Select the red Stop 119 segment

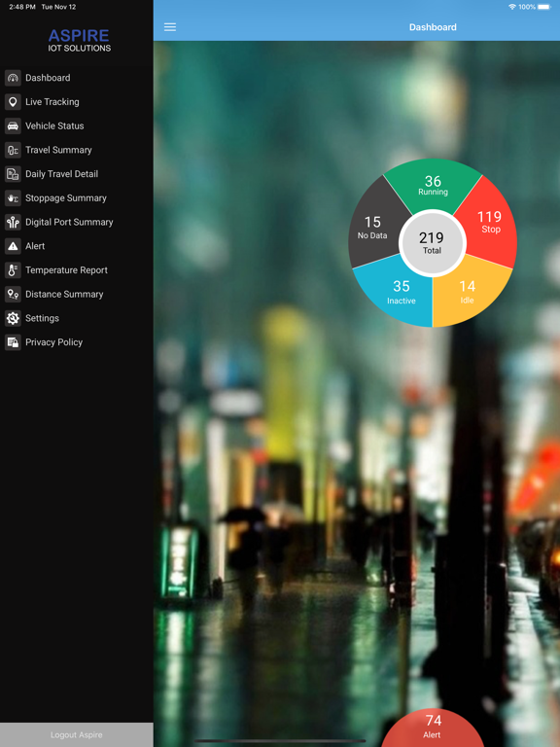[x=490, y=222]
